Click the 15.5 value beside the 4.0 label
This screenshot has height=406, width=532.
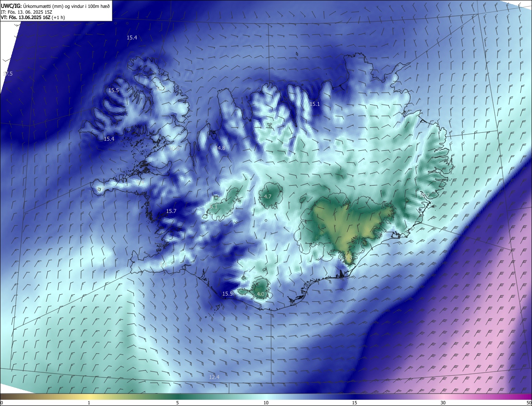coord(227,294)
